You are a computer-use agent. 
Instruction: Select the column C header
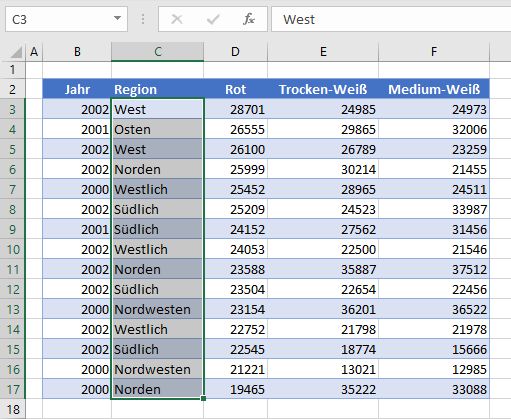pyautogui.click(x=157, y=52)
